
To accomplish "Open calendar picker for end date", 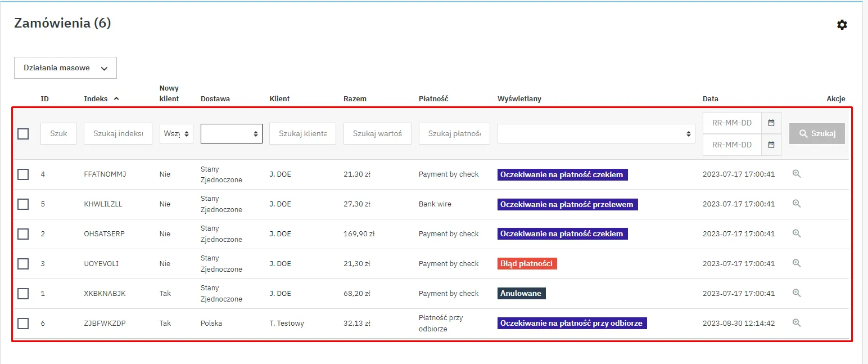I will 771,145.
